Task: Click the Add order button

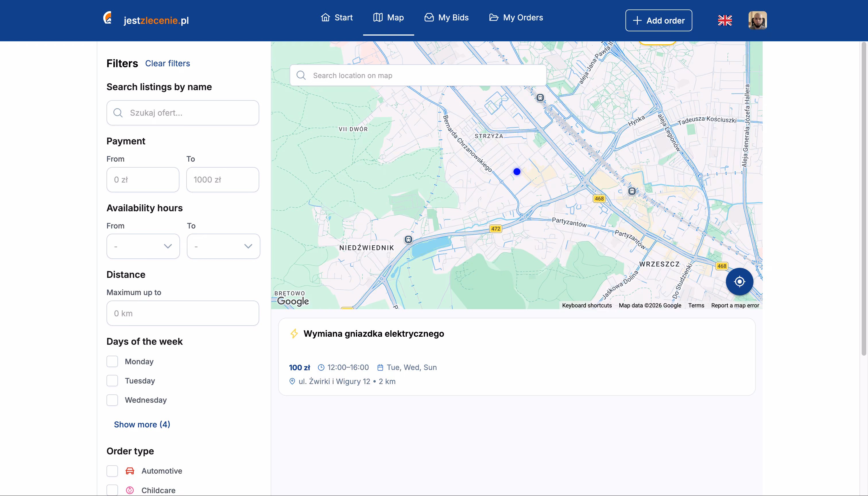Action: click(x=658, y=20)
